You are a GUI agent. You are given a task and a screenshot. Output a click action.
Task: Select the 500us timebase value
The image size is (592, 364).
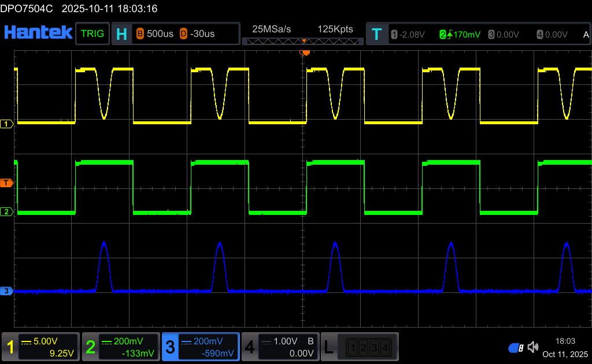[x=160, y=34]
